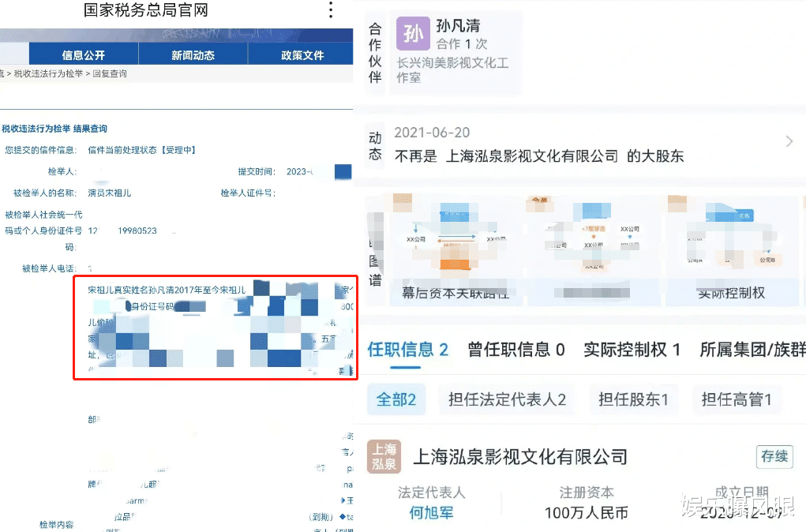This screenshot has height=532, width=806.
Task: Open the 新闻动态 menu item
Action: click(x=193, y=55)
